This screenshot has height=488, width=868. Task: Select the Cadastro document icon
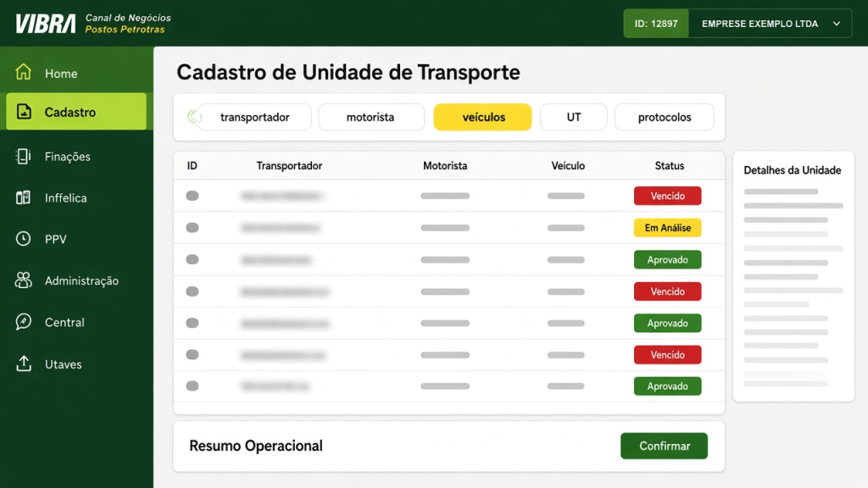click(24, 111)
